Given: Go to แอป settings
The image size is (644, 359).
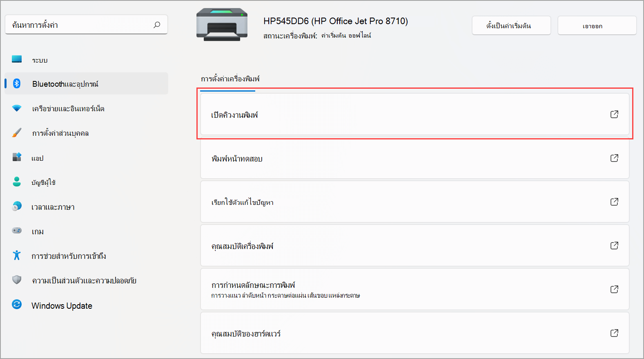Looking at the screenshot, I should 86,158.
